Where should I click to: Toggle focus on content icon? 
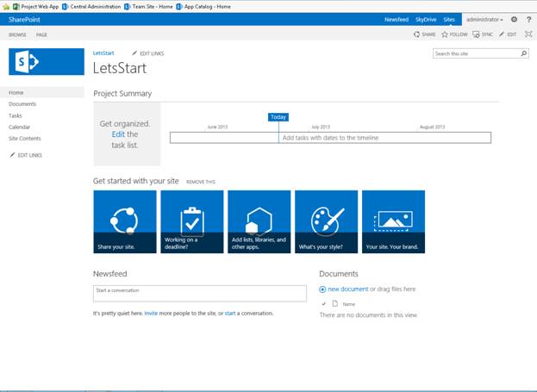point(528,34)
